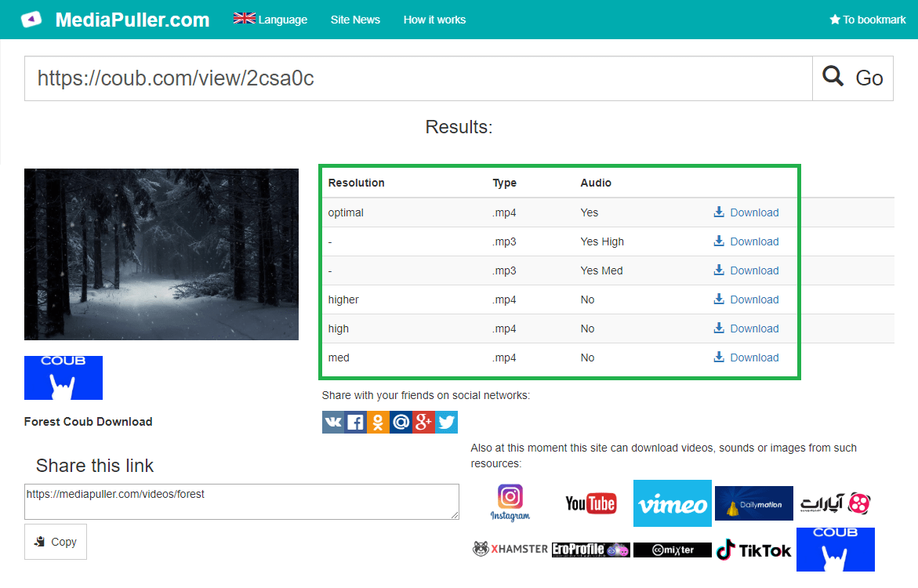
Task: Open the Language menu with UK flag
Action: (270, 20)
